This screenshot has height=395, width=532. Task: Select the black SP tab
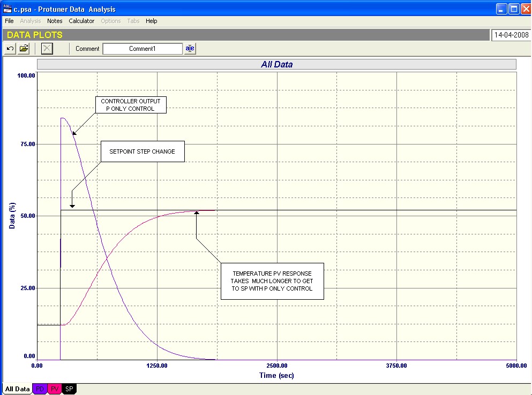[70, 389]
